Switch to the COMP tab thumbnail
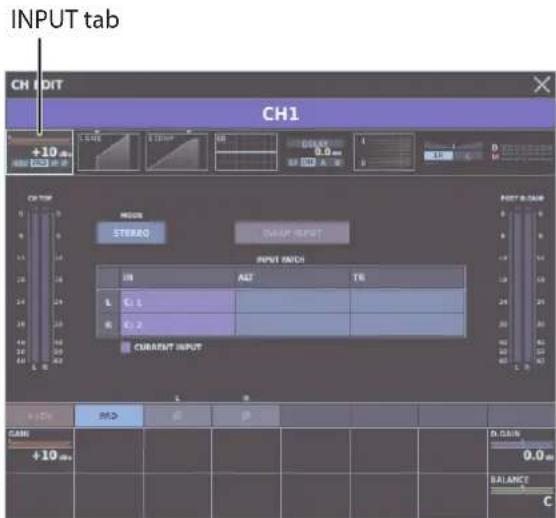Viewport: 556px width, 518px height. pyautogui.click(x=177, y=152)
